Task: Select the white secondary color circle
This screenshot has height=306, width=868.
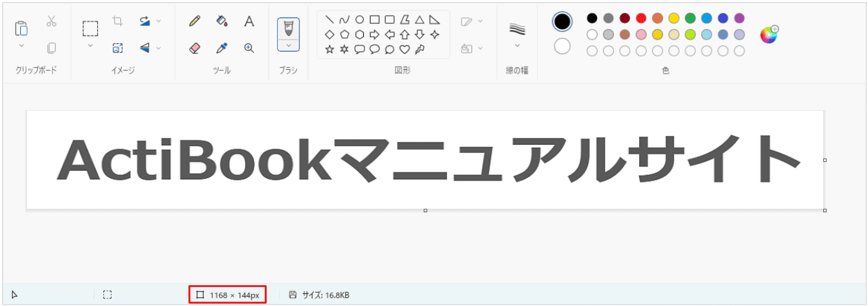Action: coord(562,46)
